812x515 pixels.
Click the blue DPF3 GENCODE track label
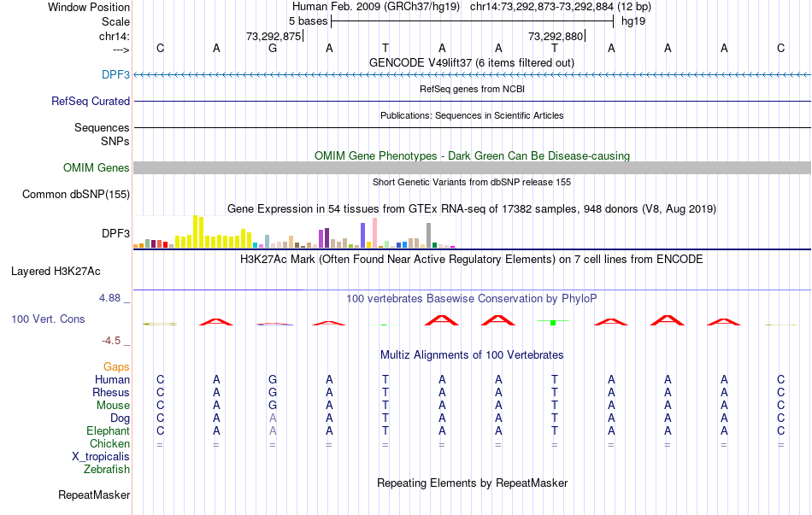click(115, 74)
